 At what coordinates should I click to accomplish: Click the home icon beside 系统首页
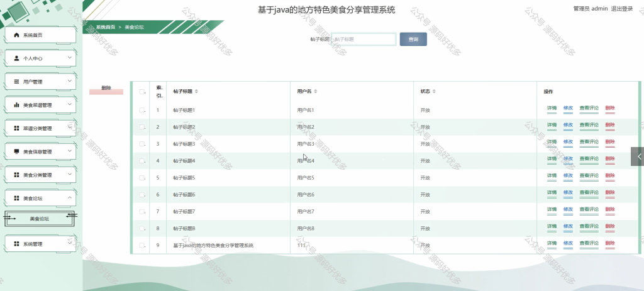(x=17, y=35)
